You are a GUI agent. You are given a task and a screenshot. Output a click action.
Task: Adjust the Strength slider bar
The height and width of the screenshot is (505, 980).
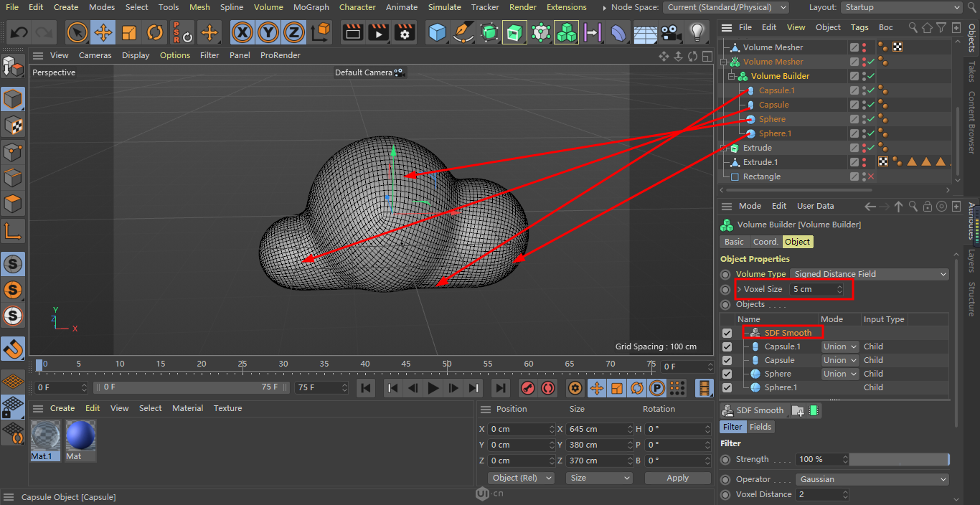[899, 459]
